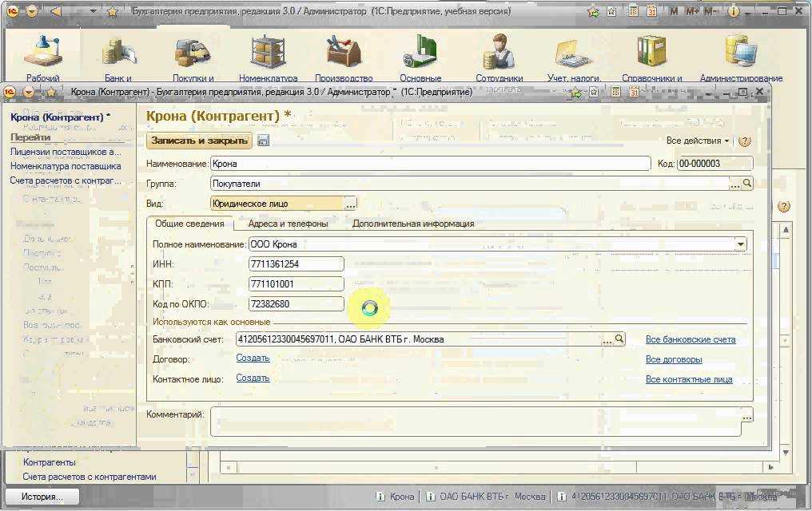The image size is (812, 511).
Task: Click the M- memory button in main title bar
Action: [x=710, y=11]
